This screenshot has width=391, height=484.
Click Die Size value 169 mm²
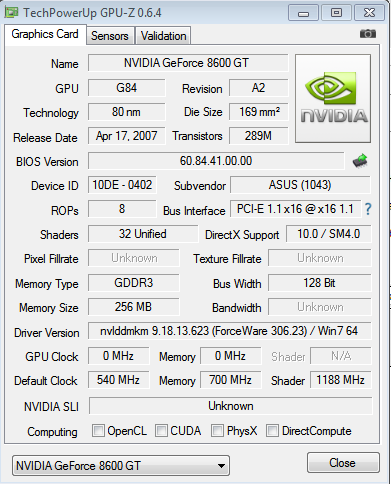point(258,112)
